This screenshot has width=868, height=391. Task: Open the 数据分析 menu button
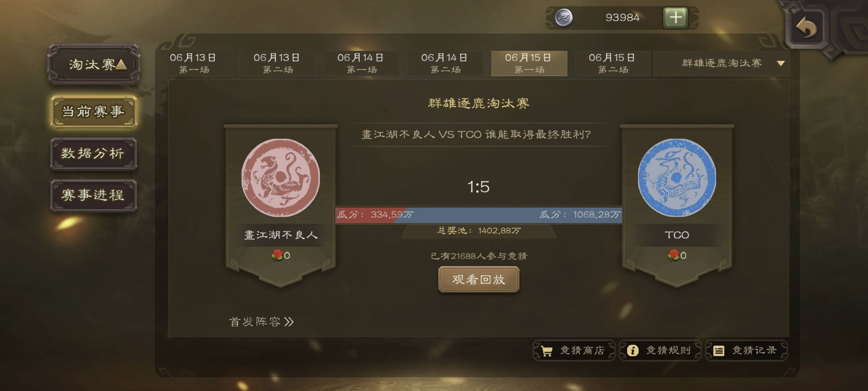93,154
